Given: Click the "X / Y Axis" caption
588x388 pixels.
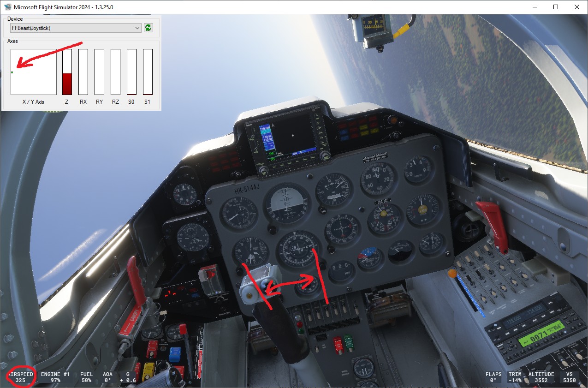Looking at the screenshot, I should (x=33, y=101).
